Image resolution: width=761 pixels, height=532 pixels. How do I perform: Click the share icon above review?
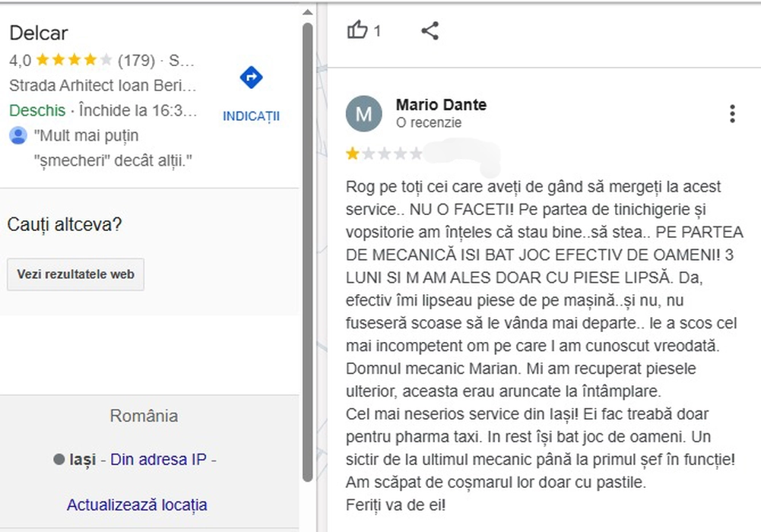point(430,30)
